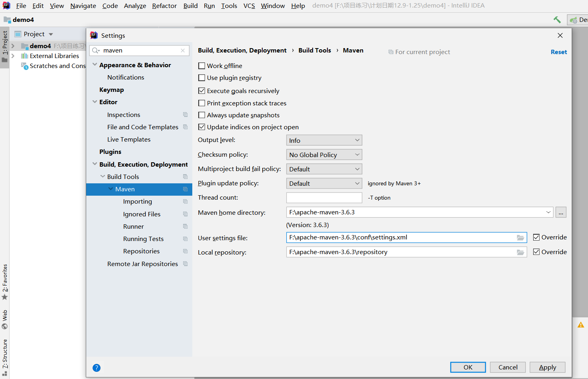Toggle Override for User settings file
Viewport: 588px width, 379px height.
point(536,237)
